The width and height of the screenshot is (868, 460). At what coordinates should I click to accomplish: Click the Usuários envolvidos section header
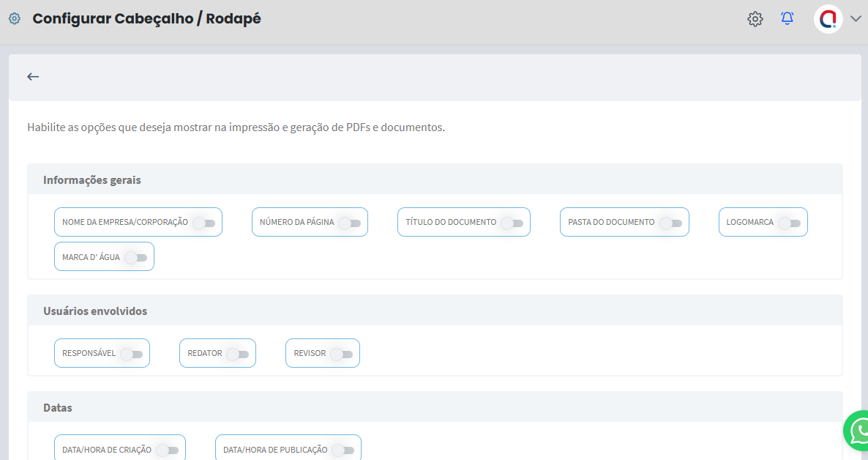[95, 311]
